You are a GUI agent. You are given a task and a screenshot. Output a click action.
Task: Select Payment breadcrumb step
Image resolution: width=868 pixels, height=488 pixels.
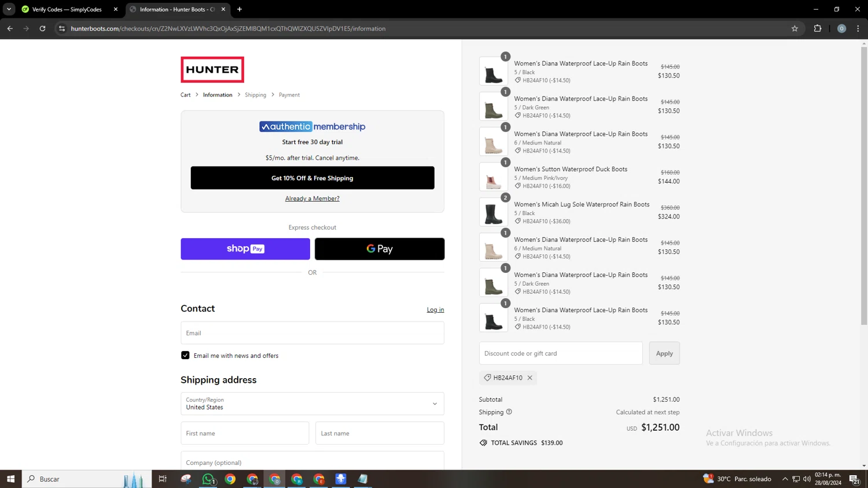coord(289,95)
